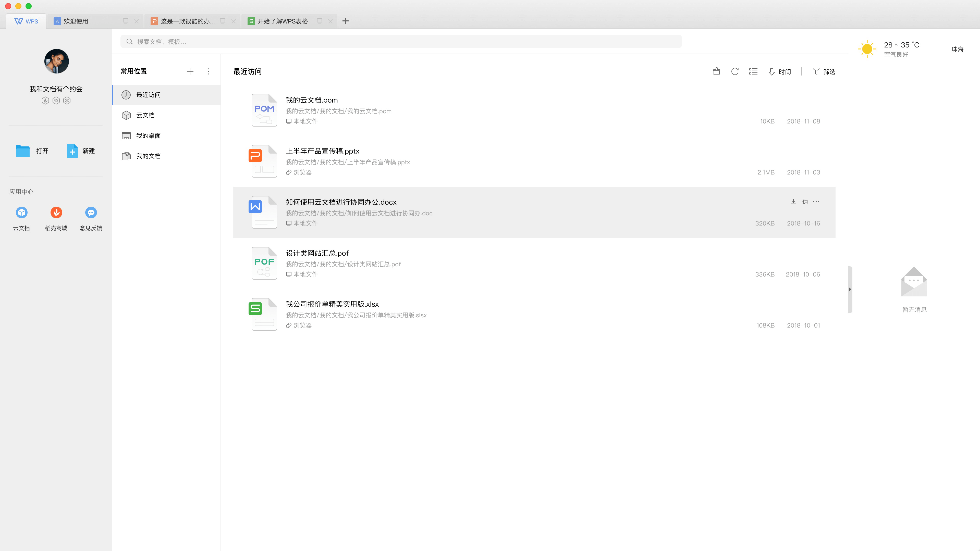Image resolution: width=980 pixels, height=551 pixels.
Task: Open more options for the highlighted docx file
Action: tap(816, 202)
